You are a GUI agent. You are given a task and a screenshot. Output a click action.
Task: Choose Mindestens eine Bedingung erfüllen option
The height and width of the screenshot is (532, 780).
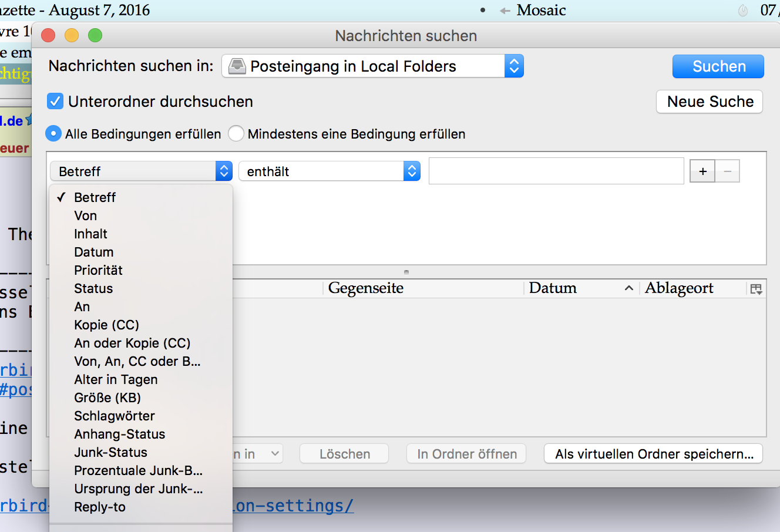click(x=236, y=134)
